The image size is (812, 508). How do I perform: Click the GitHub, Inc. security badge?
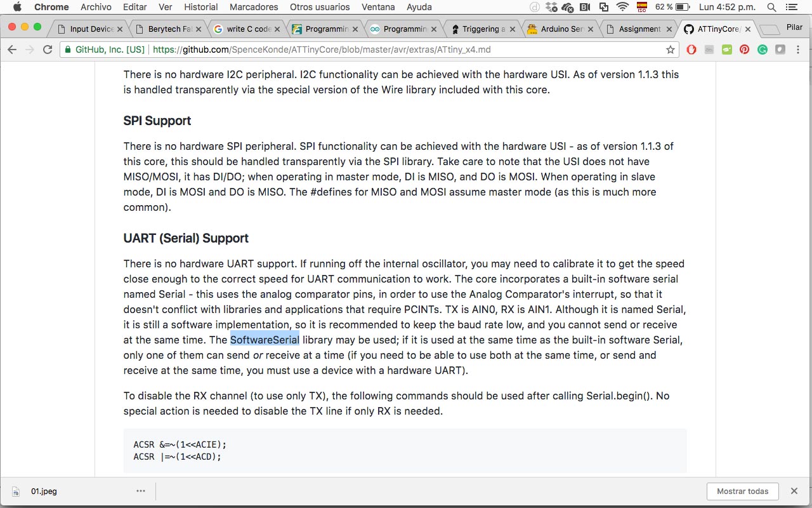(x=105, y=49)
